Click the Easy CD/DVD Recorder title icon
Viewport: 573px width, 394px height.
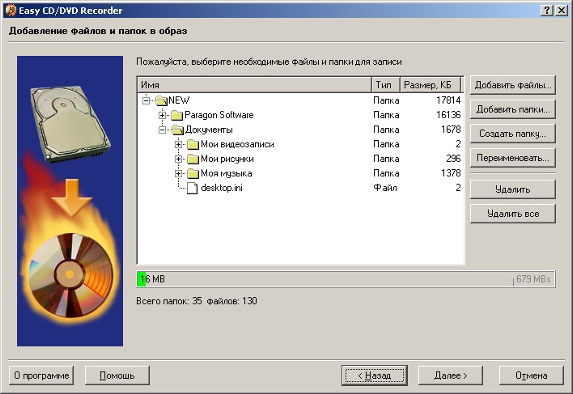point(11,10)
